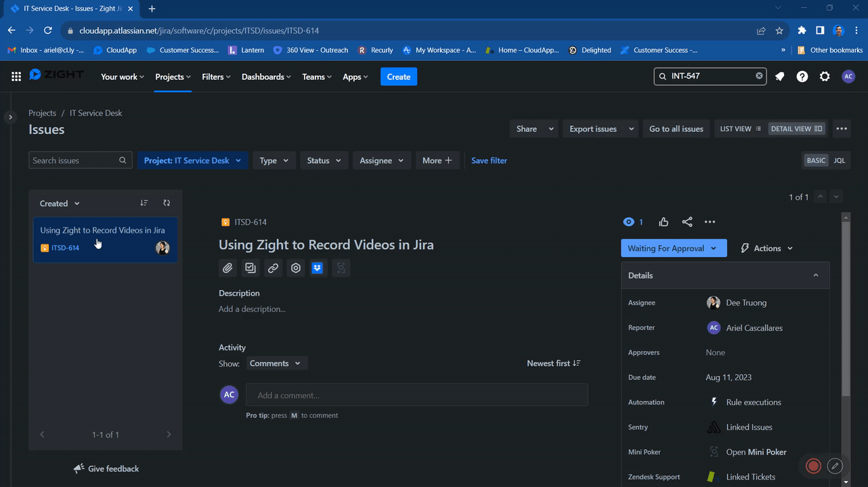Image resolution: width=868 pixels, height=487 pixels.
Task: Add a child issue using the checklist icon
Action: [251, 268]
